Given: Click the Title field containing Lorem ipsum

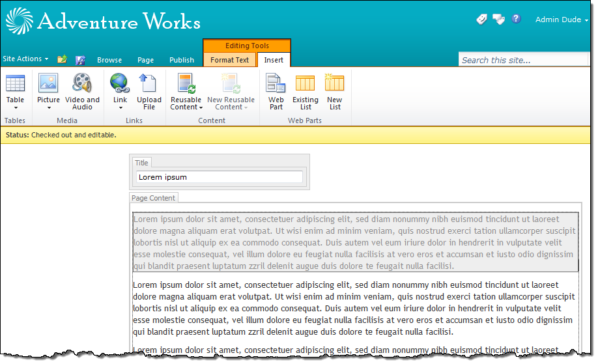Looking at the screenshot, I should [x=220, y=177].
